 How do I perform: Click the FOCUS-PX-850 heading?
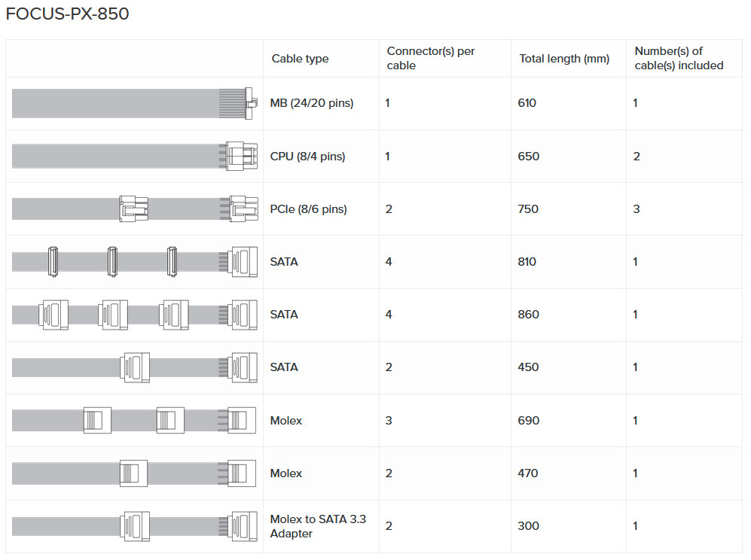pos(67,14)
